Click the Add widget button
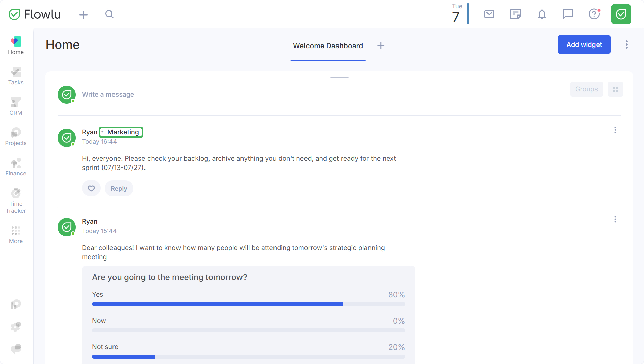644x364 pixels. click(x=584, y=44)
